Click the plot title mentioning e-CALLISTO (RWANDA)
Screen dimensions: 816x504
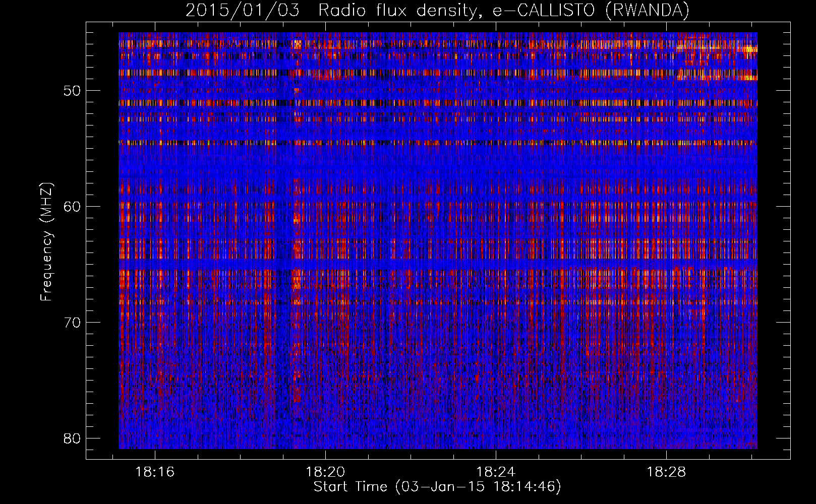coord(437,10)
